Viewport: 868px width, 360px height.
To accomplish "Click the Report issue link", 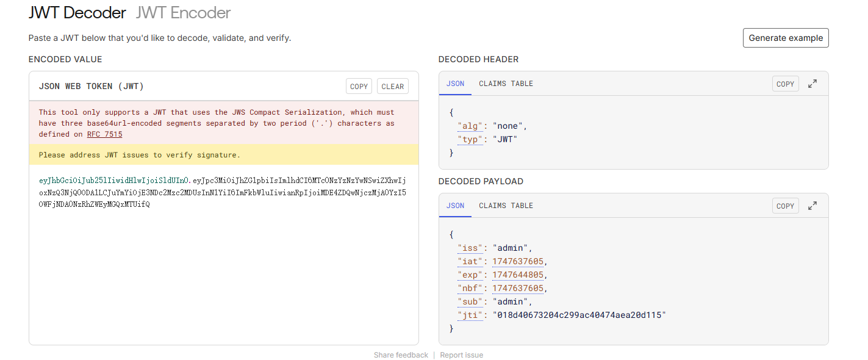I will (x=461, y=355).
